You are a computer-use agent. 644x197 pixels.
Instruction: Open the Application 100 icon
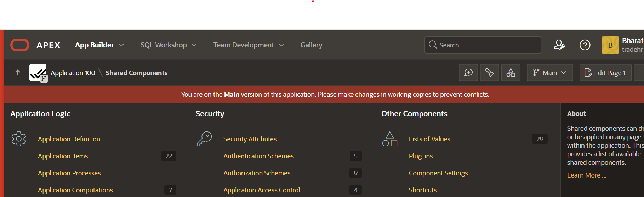tap(38, 73)
